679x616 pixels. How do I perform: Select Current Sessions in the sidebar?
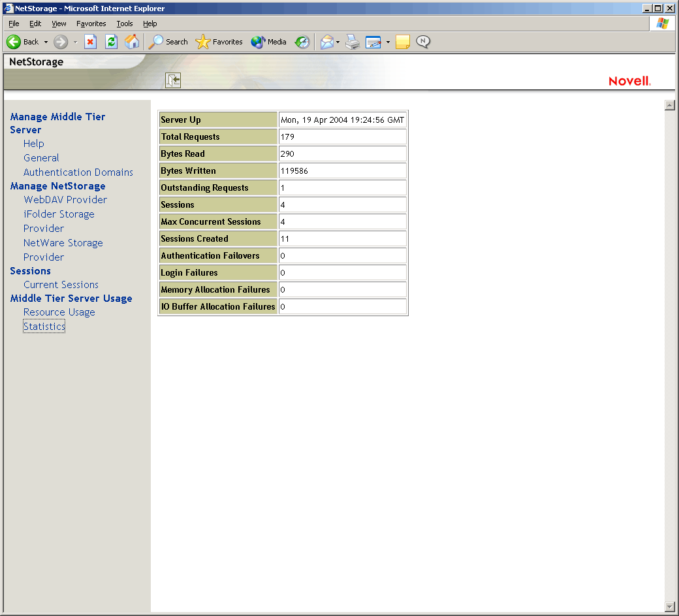[x=61, y=284]
